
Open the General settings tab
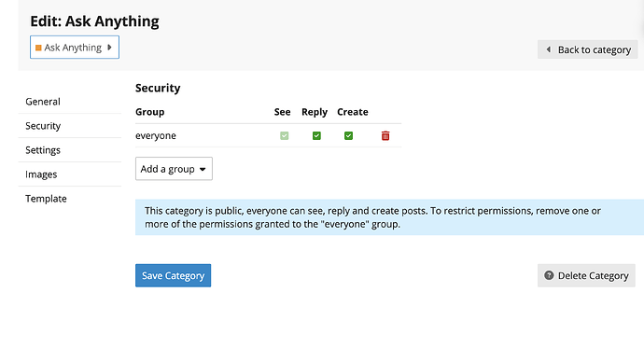coord(43,102)
